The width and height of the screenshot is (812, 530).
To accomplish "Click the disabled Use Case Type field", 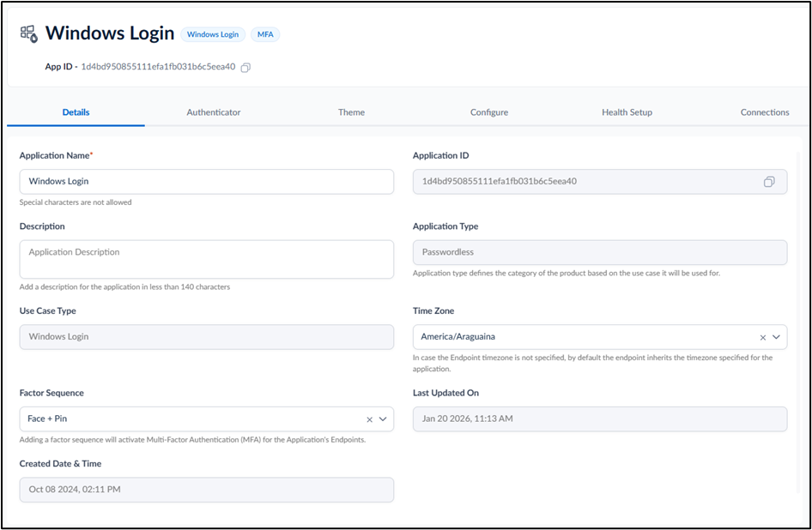I will [207, 337].
